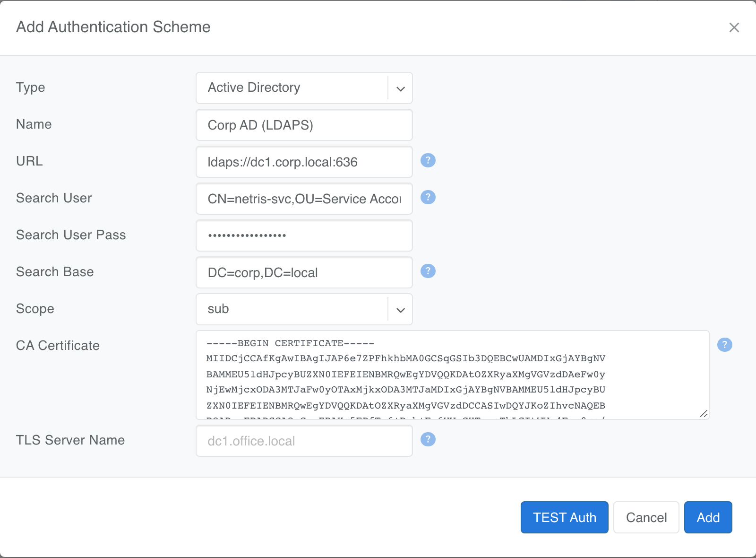Click the Type label
756x558 pixels.
(31, 87)
